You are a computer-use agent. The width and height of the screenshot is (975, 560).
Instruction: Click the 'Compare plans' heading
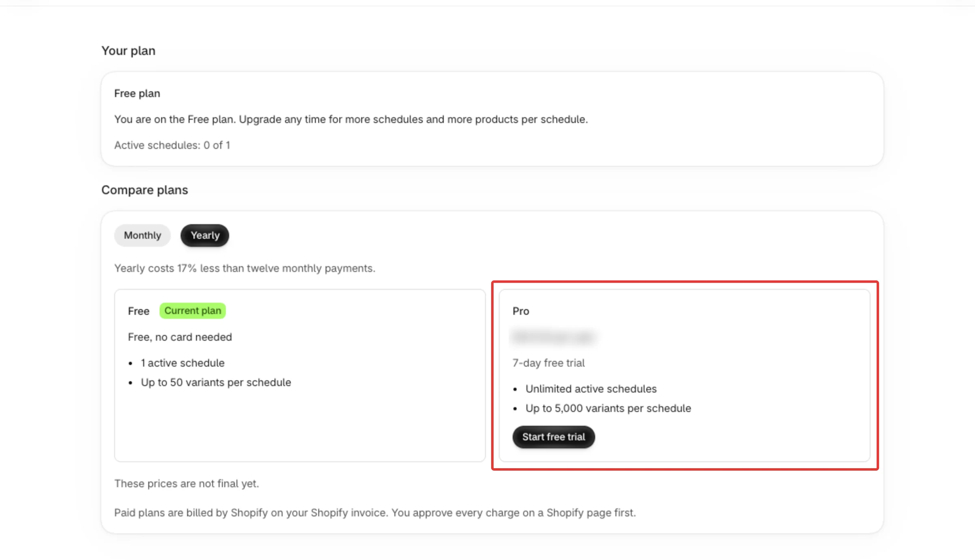click(145, 190)
